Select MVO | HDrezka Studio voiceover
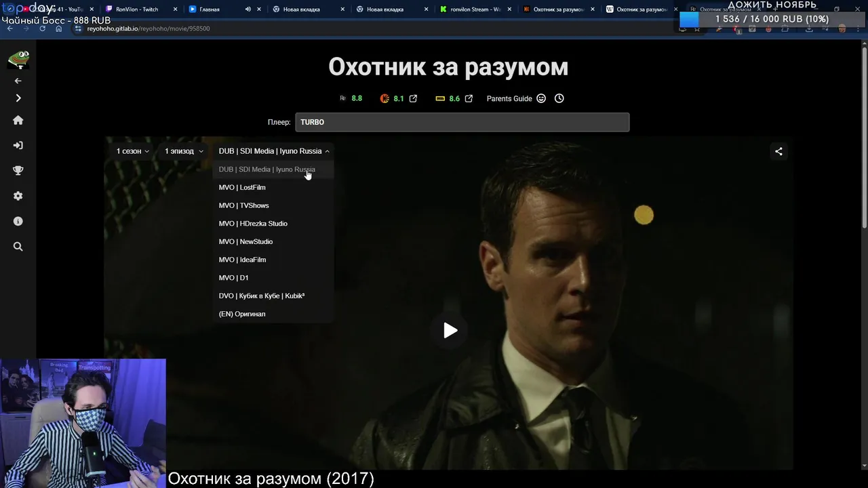Screen dimensions: 868x488 [273, 224]
